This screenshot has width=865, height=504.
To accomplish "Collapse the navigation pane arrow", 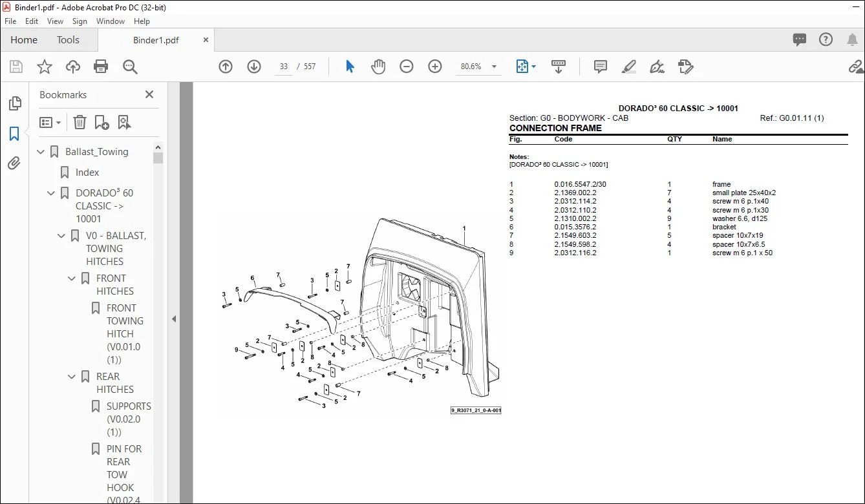I will (x=173, y=319).
